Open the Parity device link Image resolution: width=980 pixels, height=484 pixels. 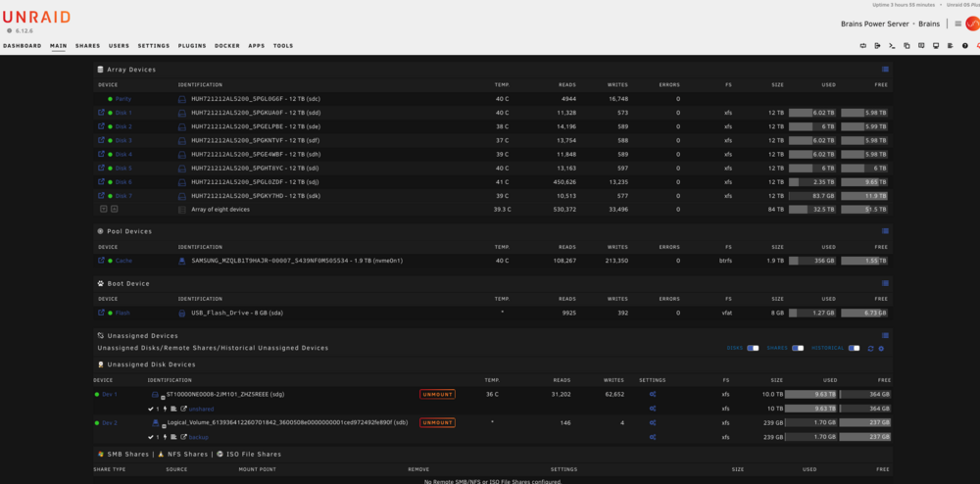pos(123,99)
